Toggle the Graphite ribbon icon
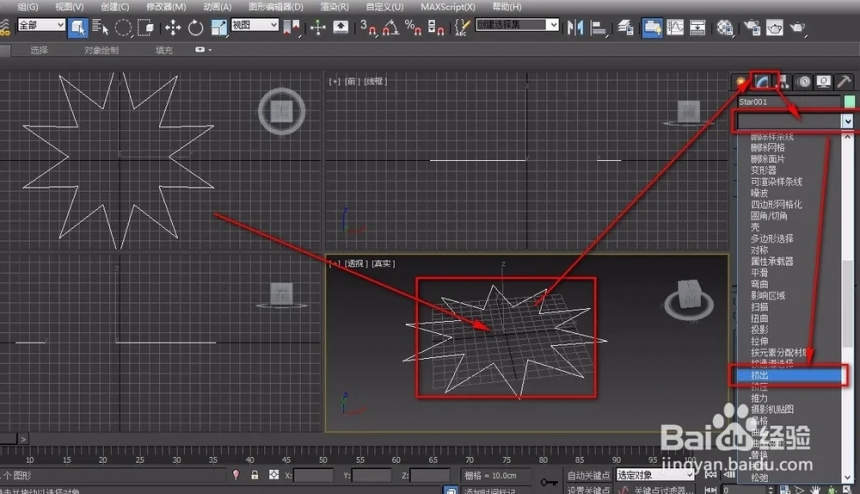The width and height of the screenshot is (860, 494). click(652, 27)
